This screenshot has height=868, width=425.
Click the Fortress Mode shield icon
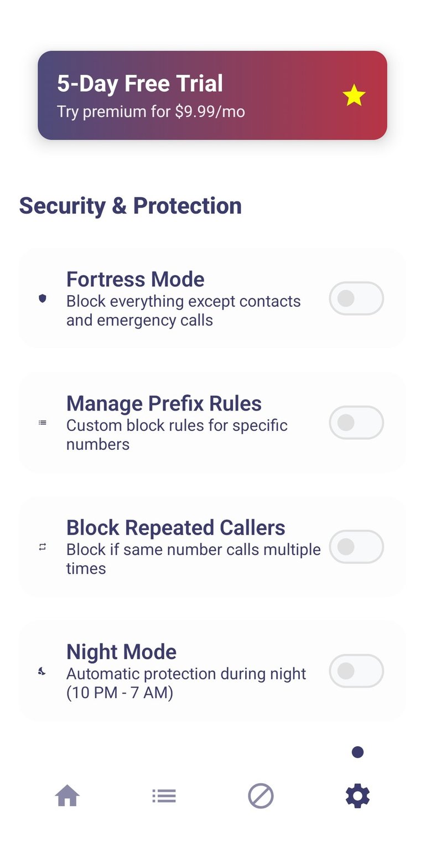[43, 299]
